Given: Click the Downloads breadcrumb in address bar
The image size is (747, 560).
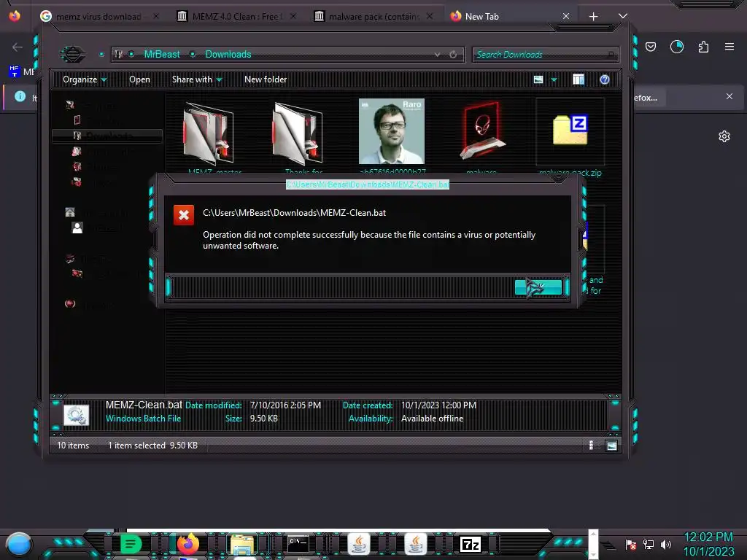Looking at the screenshot, I should click(228, 54).
